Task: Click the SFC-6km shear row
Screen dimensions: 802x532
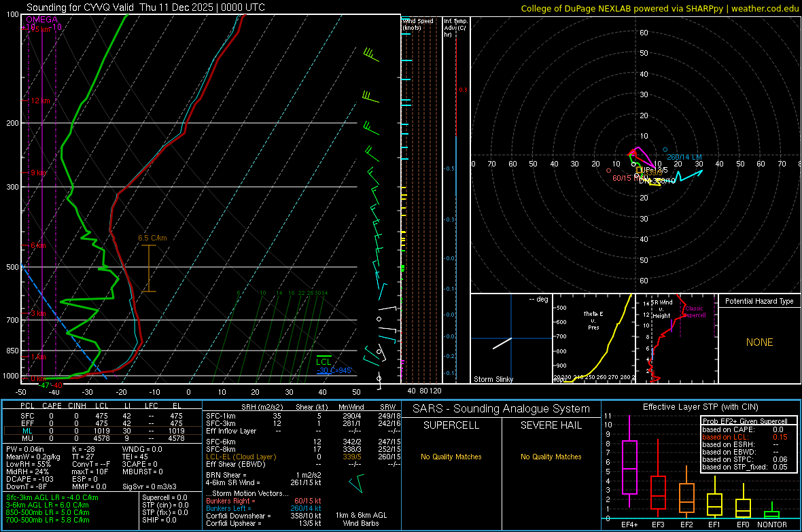Action: click(303, 442)
